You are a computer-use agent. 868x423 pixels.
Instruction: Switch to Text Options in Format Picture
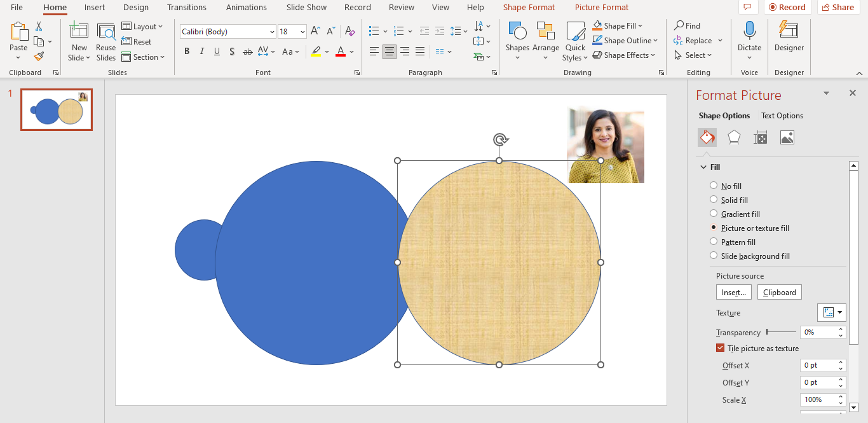(x=782, y=115)
